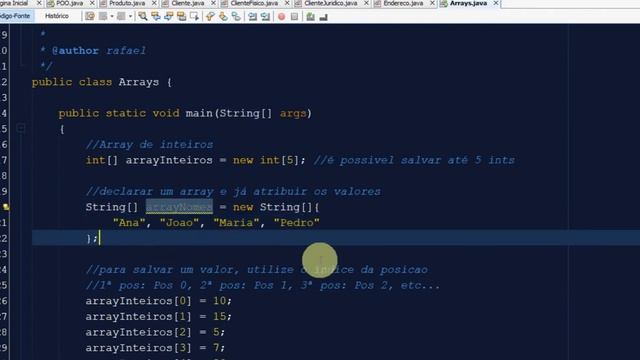The height and width of the screenshot is (360, 640).
Task: Open the Produto.java tab
Action: 127,3
